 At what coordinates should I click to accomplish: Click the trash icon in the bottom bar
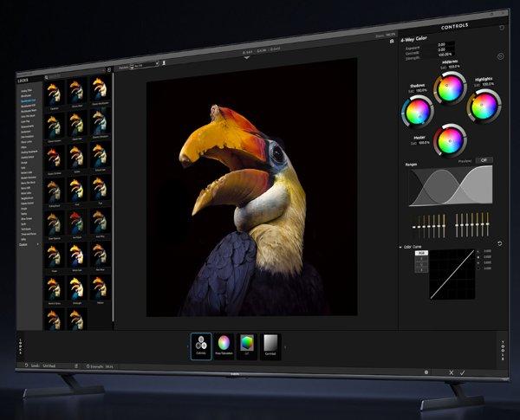pyautogui.click(x=76, y=366)
